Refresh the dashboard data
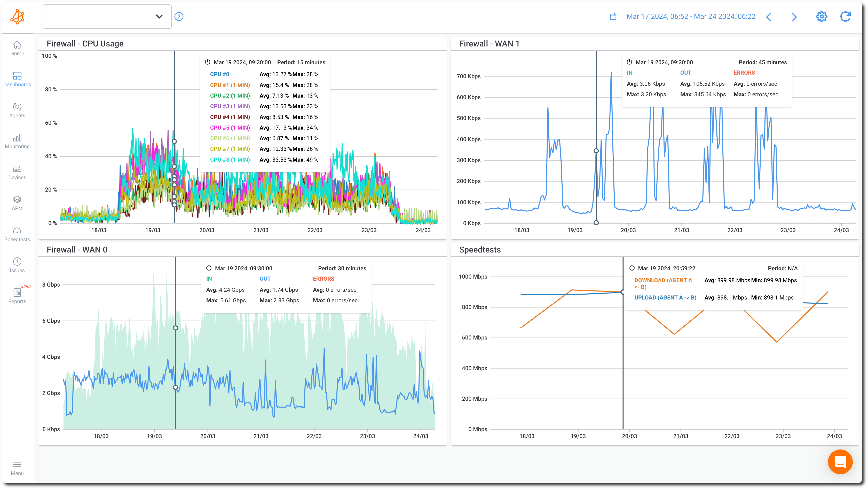Screen dimensions: 868x489 point(846,16)
